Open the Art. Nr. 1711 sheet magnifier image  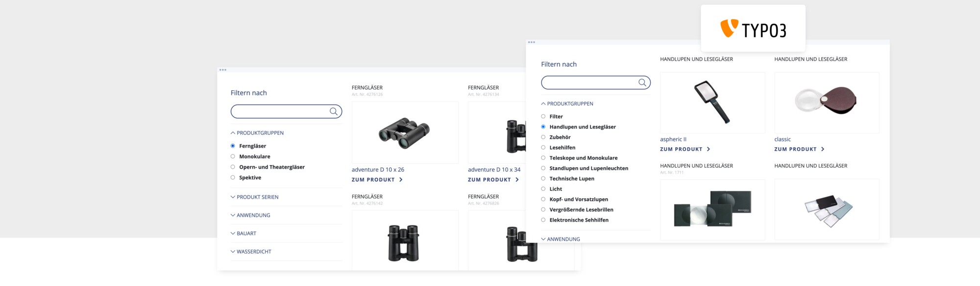(x=712, y=209)
